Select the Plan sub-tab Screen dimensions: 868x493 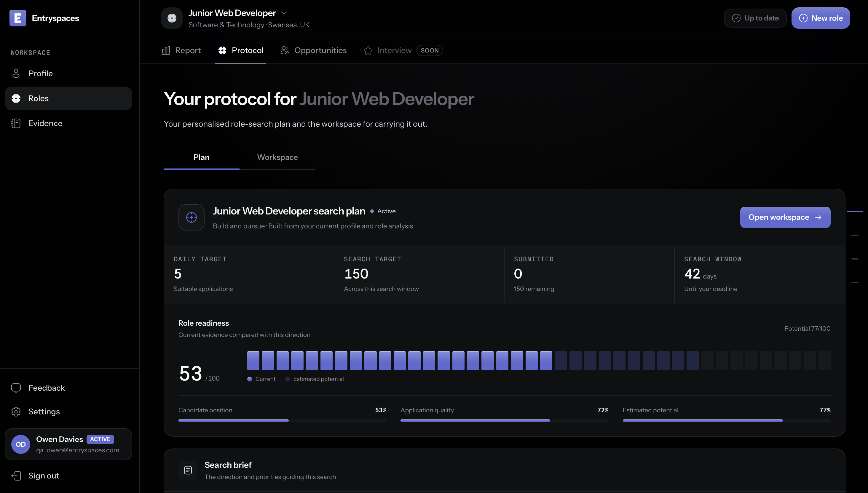201,157
